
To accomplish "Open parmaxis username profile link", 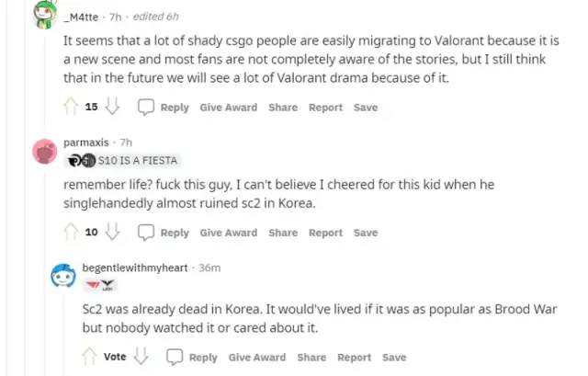I will point(86,142).
